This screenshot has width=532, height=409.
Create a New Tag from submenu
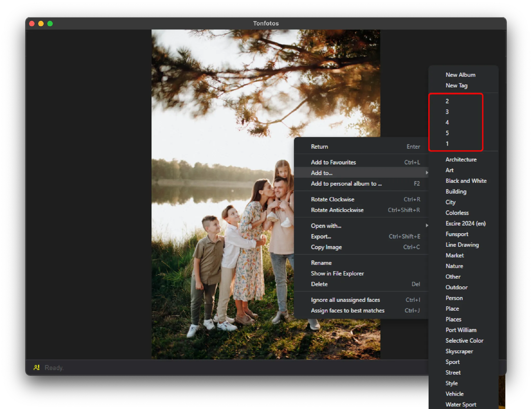point(463,85)
